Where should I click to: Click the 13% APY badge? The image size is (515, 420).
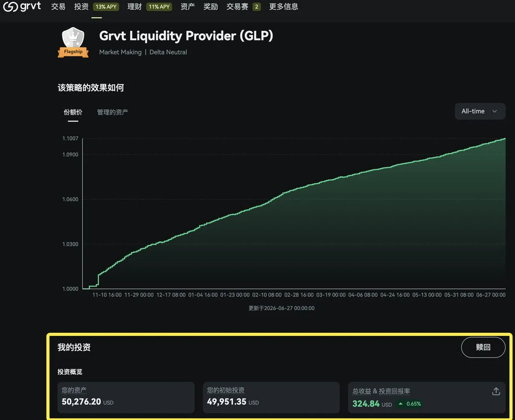pos(106,6)
